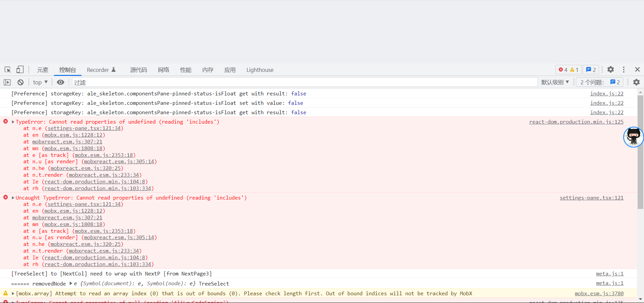The width and height of the screenshot is (644, 303).
Task: Create a live expression using the eye icon
Action: click(x=60, y=82)
